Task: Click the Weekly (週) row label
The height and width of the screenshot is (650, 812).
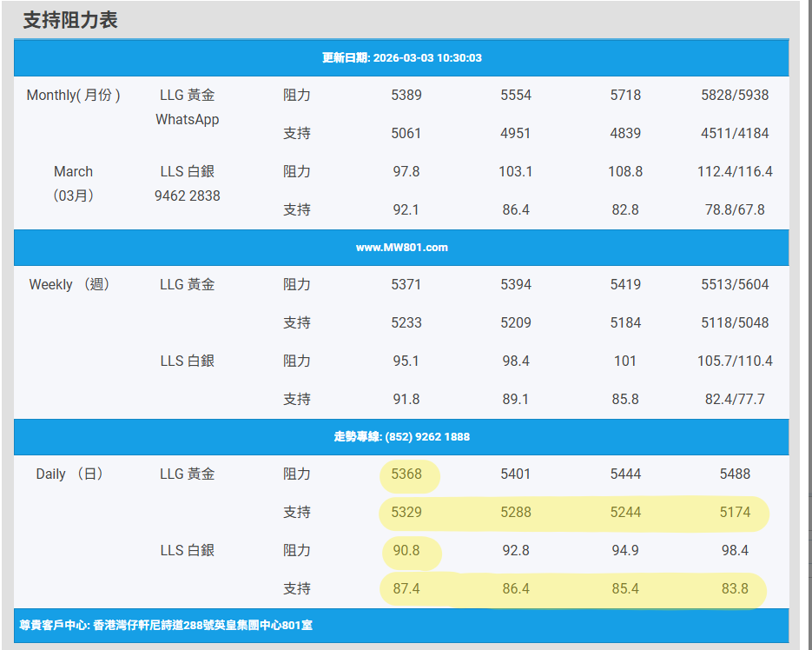Action: (69, 285)
